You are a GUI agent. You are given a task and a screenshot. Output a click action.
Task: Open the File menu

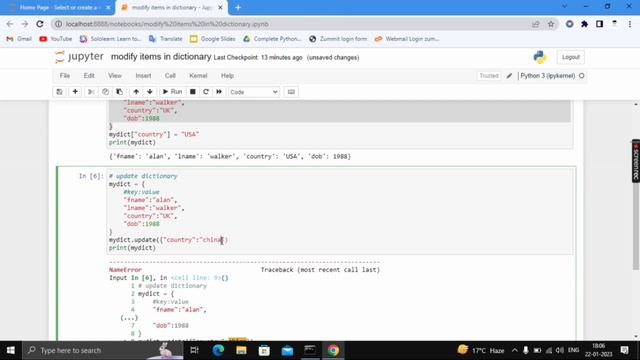click(64, 76)
